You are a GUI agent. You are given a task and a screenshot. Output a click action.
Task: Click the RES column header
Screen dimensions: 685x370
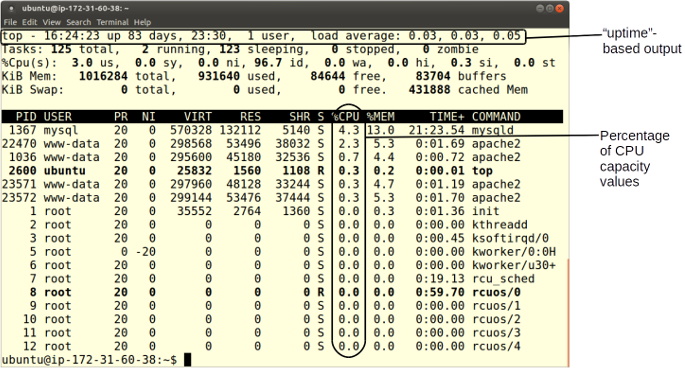tap(250, 117)
